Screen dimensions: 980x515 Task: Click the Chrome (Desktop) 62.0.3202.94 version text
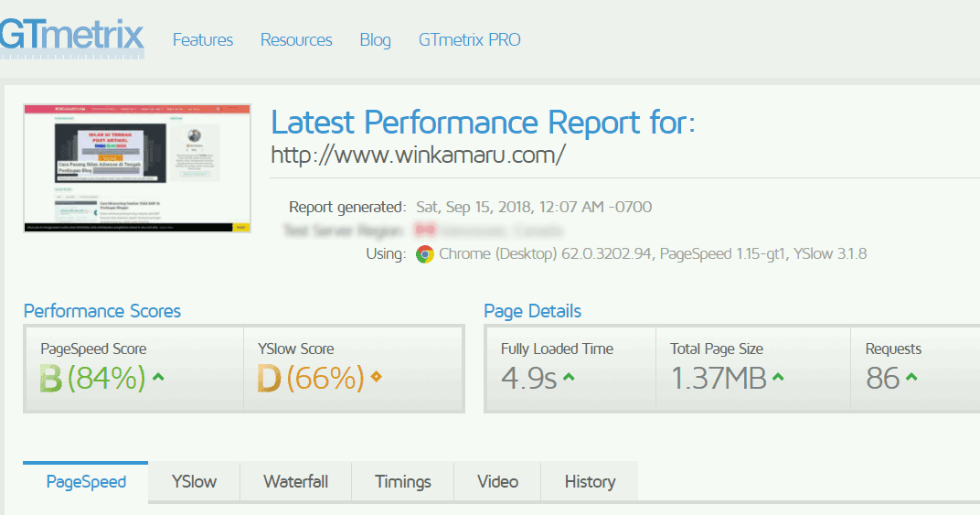[545, 254]
